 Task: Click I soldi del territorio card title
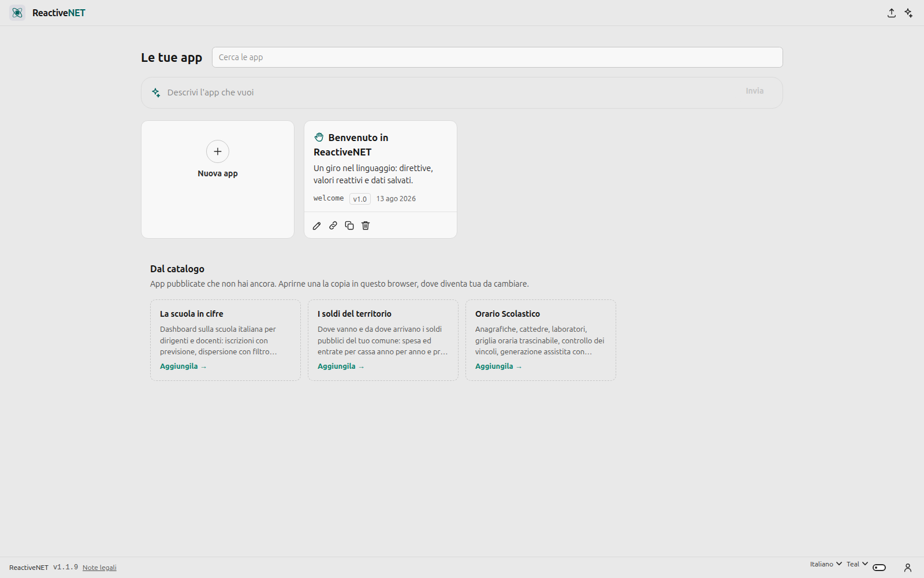point(355,314)
